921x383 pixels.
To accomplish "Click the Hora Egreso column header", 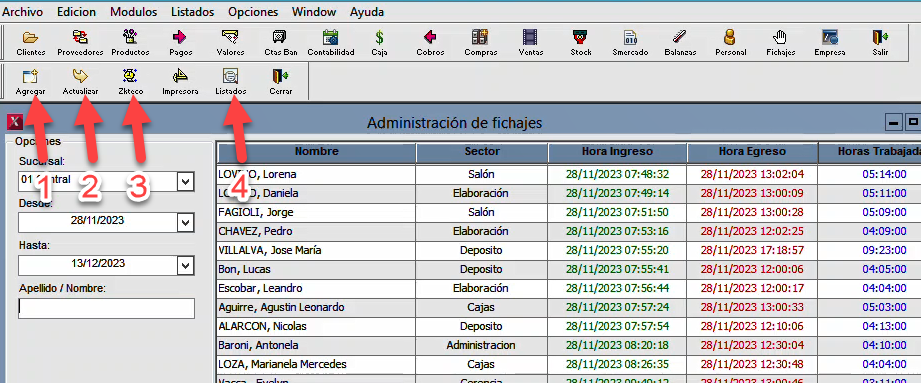I will (x=752, y=152).
